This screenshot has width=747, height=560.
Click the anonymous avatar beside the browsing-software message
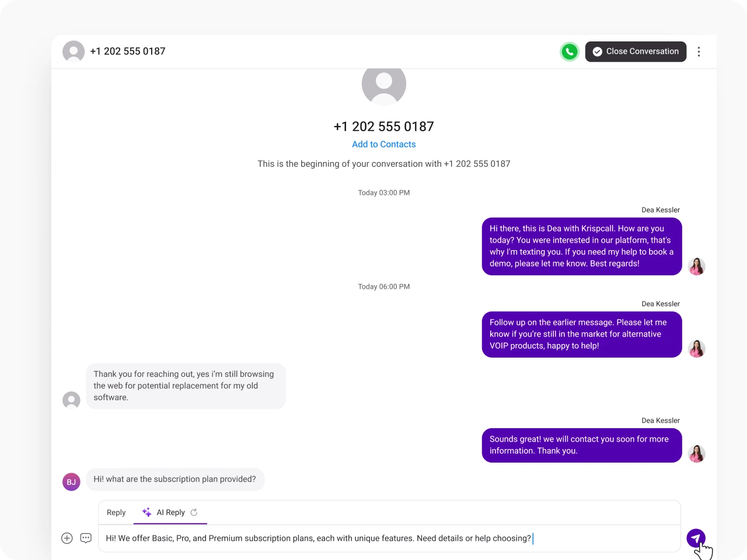pyautogui.click(x=71, y=400)
